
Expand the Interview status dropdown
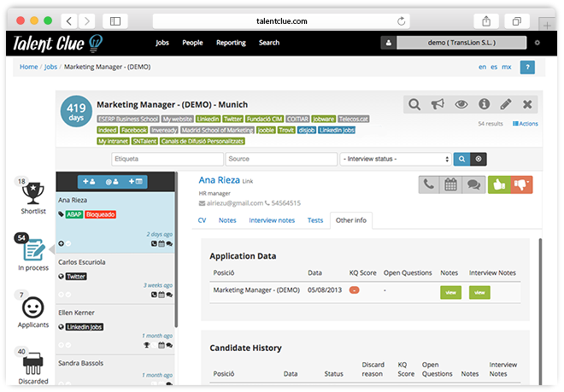coord(396,159)
